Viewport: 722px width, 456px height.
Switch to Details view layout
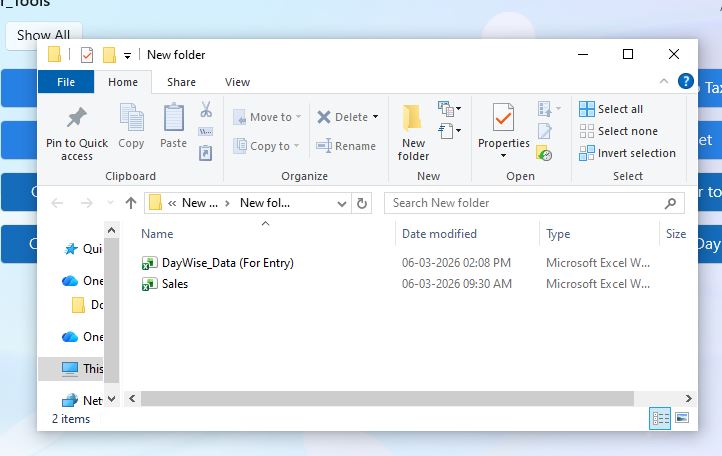pos(660,418)
